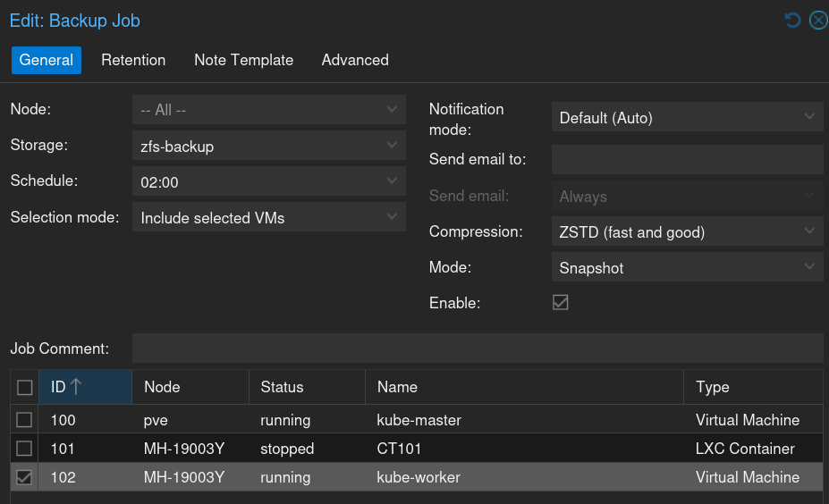Focus the Send email to field

coord(686,160)
